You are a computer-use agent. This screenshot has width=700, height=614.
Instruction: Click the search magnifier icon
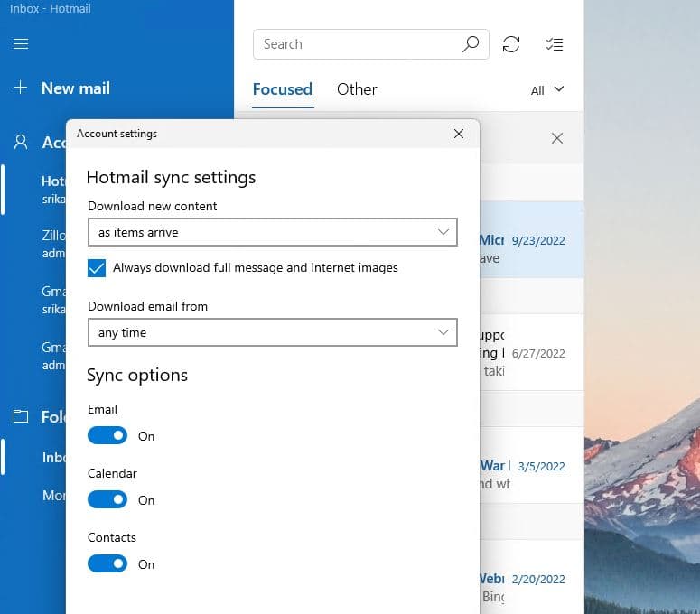click(x=471, y=44)
